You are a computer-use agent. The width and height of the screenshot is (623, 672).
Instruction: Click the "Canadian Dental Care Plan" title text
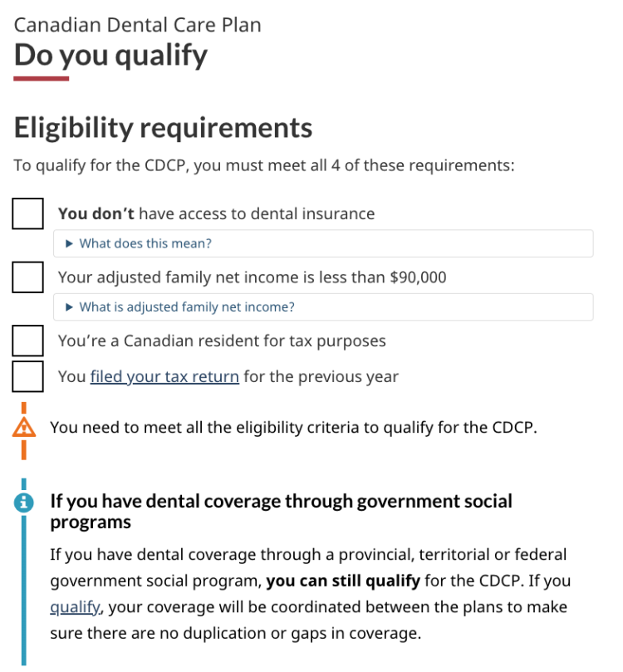pos(138,25)
